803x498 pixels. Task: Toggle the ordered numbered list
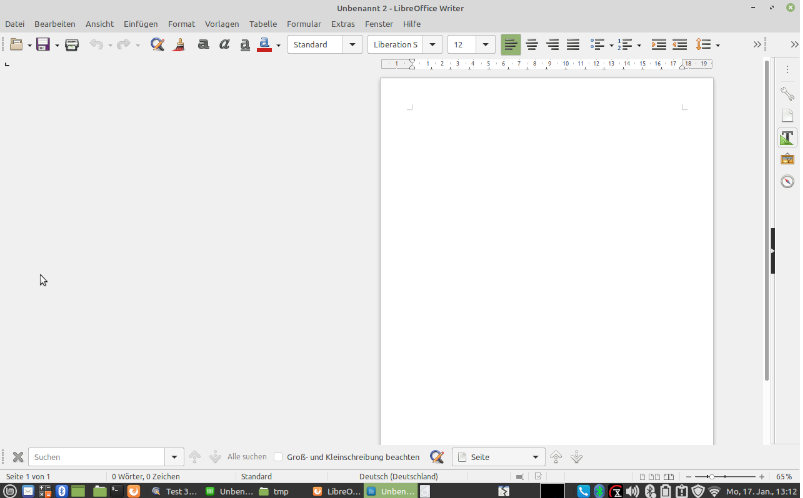tap(625, 45)
